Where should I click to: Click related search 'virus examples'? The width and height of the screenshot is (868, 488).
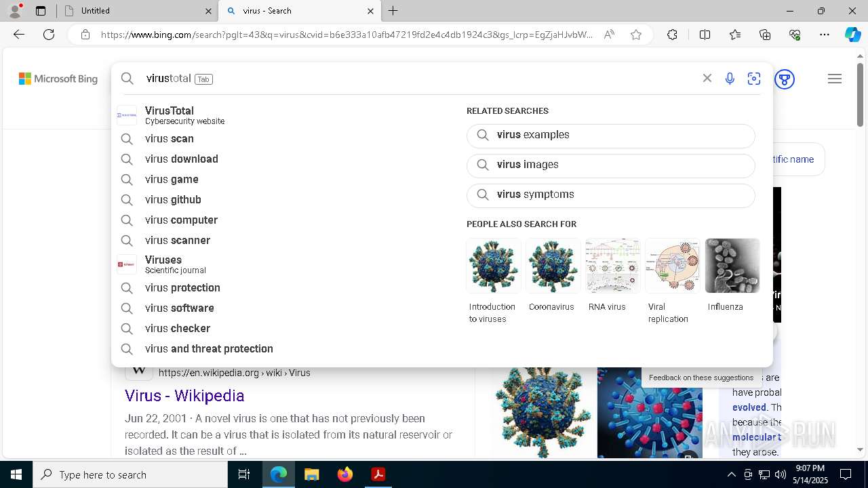point(610,136)
